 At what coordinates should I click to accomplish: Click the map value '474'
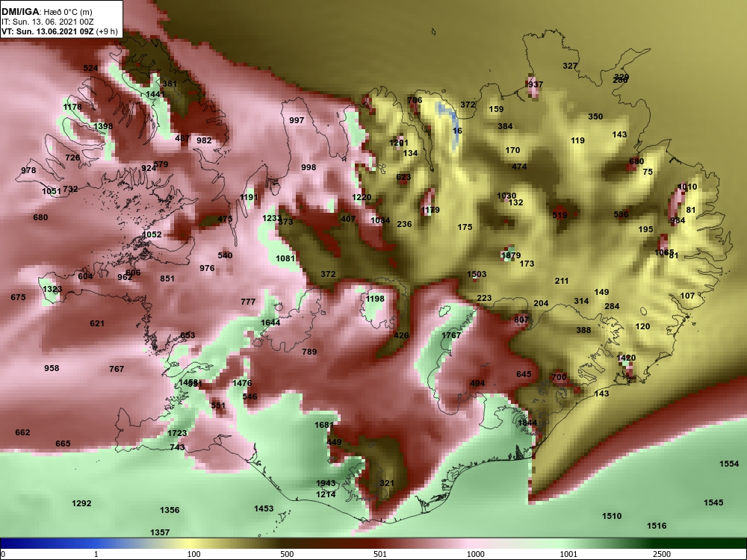click(x=519, y=167)
